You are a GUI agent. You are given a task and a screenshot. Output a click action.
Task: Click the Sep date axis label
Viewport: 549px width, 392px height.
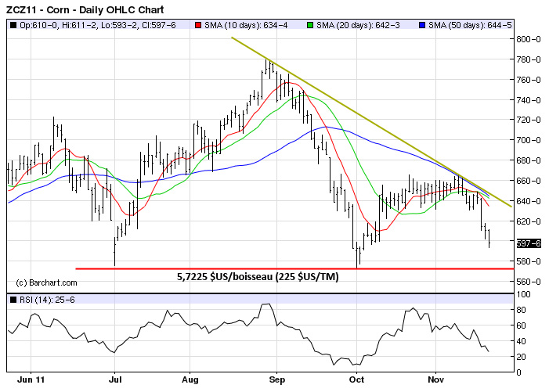click(277, 379)
